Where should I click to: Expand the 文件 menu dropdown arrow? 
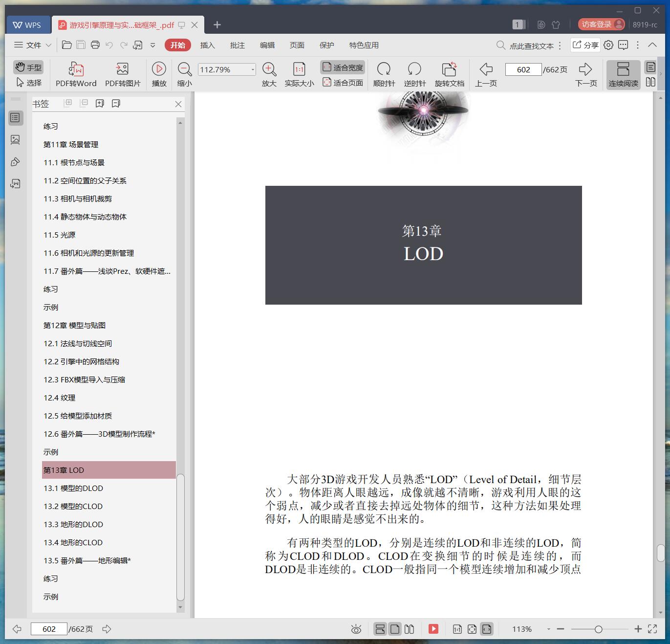(x=48, y=45)
